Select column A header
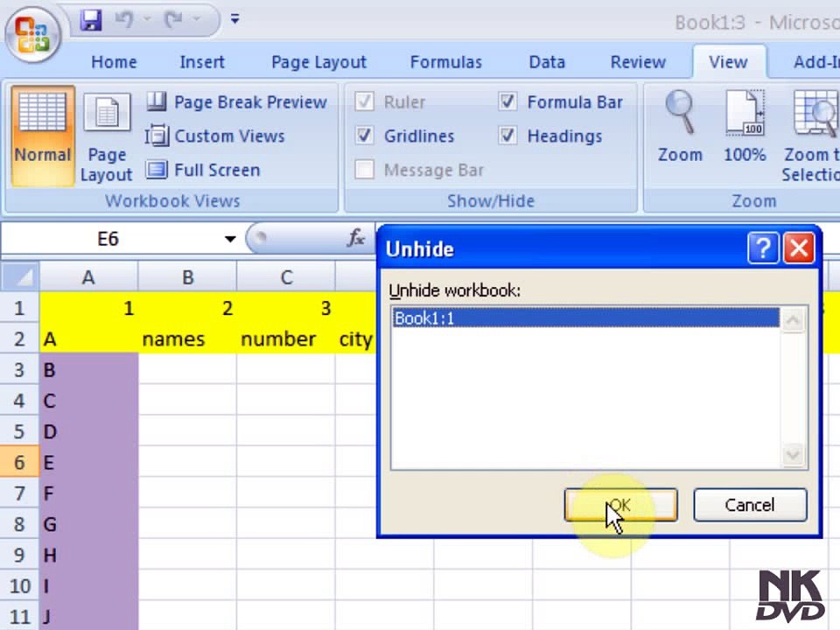 (x=88, y=277)
